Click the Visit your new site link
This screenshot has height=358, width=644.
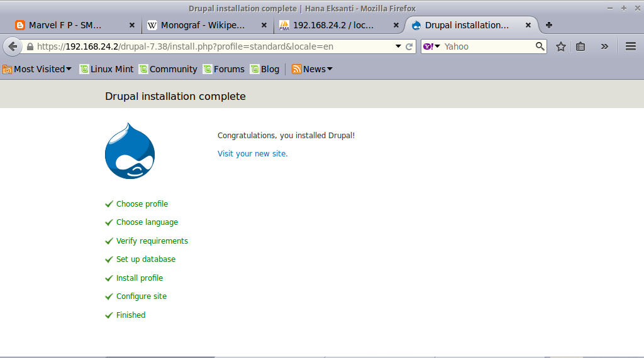point(253,154)
